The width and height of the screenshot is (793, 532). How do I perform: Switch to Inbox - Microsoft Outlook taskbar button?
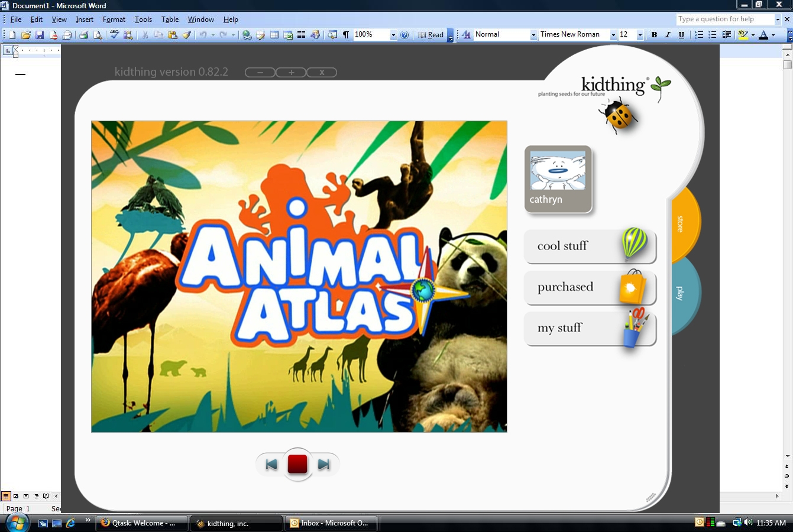(331, 523)
